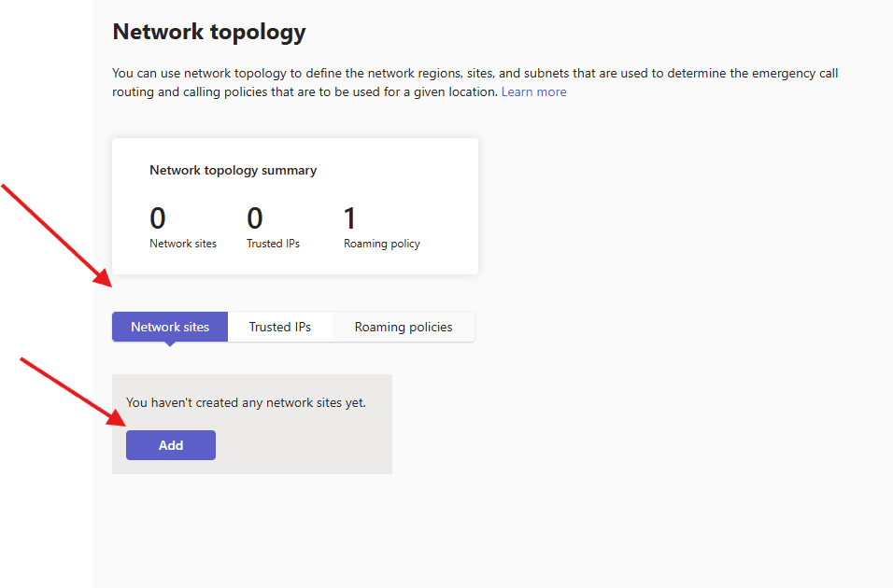Click the Network sites count of 0

tap(158, 218)
